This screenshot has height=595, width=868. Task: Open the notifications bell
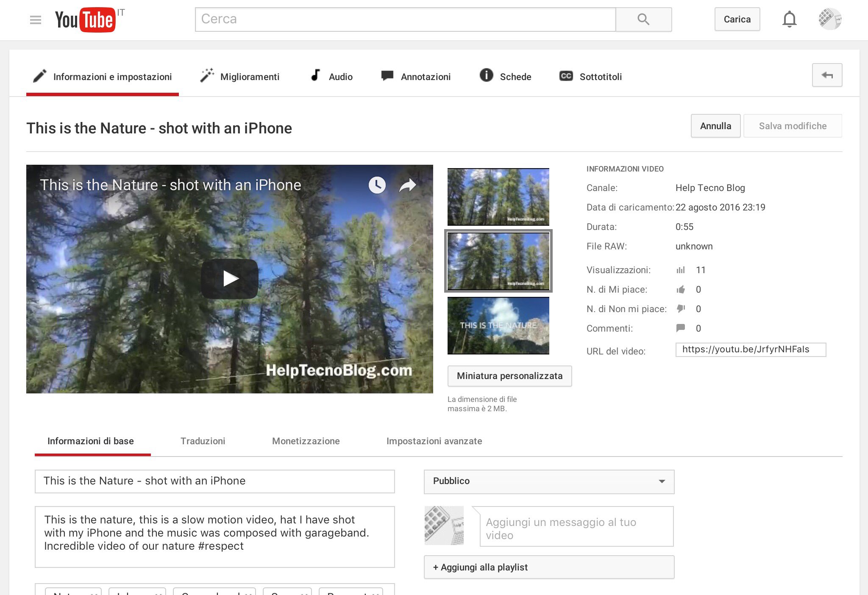(789, 19)
